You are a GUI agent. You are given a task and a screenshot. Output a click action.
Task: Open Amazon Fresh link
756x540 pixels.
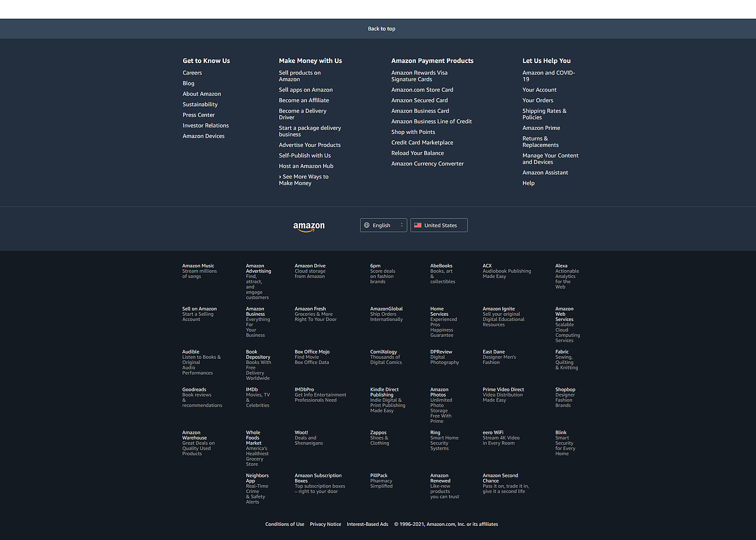click(316, 315)
